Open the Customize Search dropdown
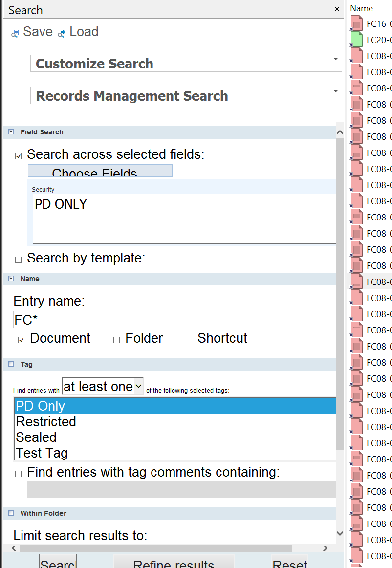 [x=335, y=60]
